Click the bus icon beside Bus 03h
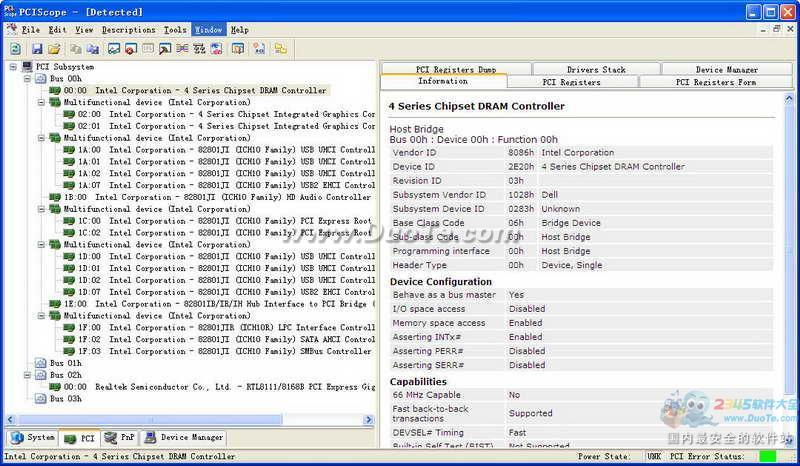This screenshot has height=466, width=800. point(40,399)
